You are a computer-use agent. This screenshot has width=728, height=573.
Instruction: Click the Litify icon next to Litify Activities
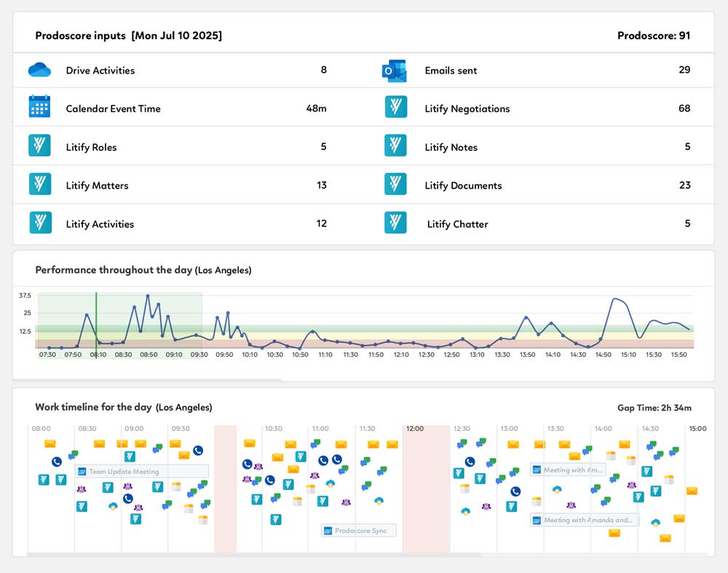coord(40,222)
